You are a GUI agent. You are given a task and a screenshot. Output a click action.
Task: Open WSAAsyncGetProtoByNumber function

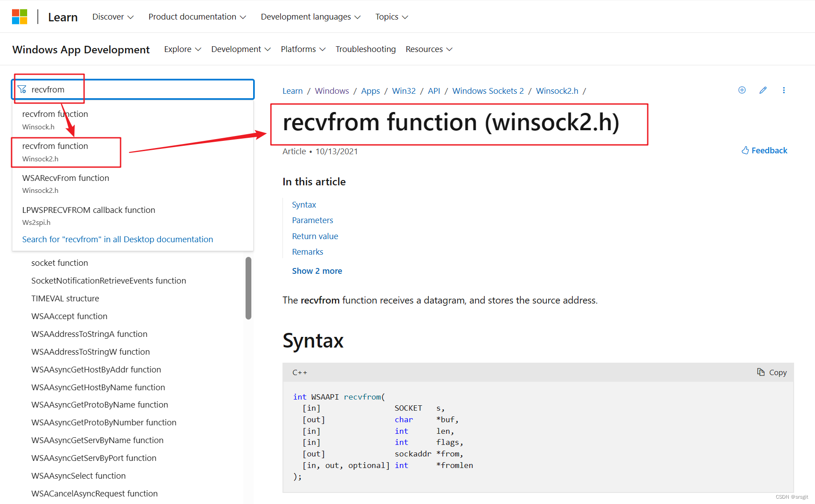tap(104, 422)
